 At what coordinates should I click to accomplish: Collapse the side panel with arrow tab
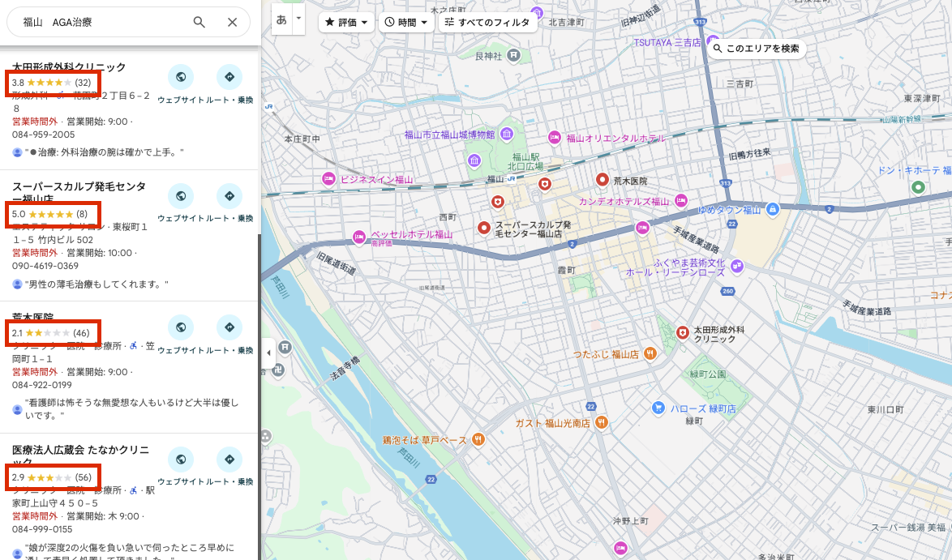(268, 353)
